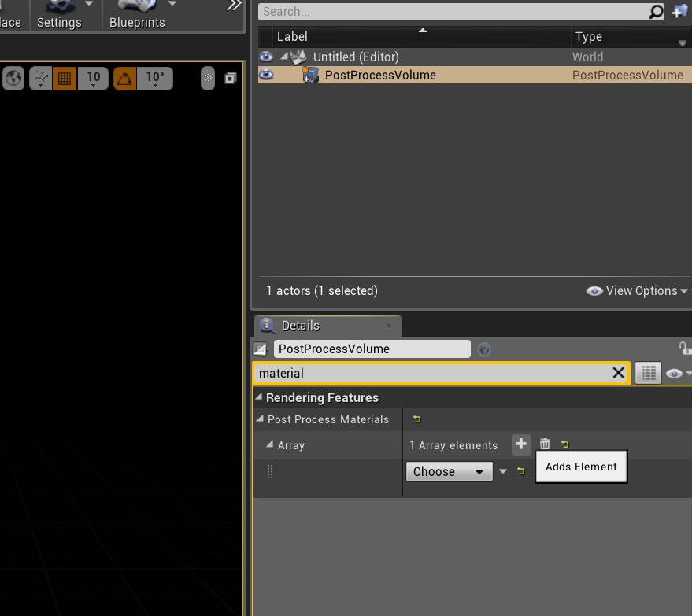Click the PostProcessVolume actor icon
692x616 pixels.
pos(310,75)
